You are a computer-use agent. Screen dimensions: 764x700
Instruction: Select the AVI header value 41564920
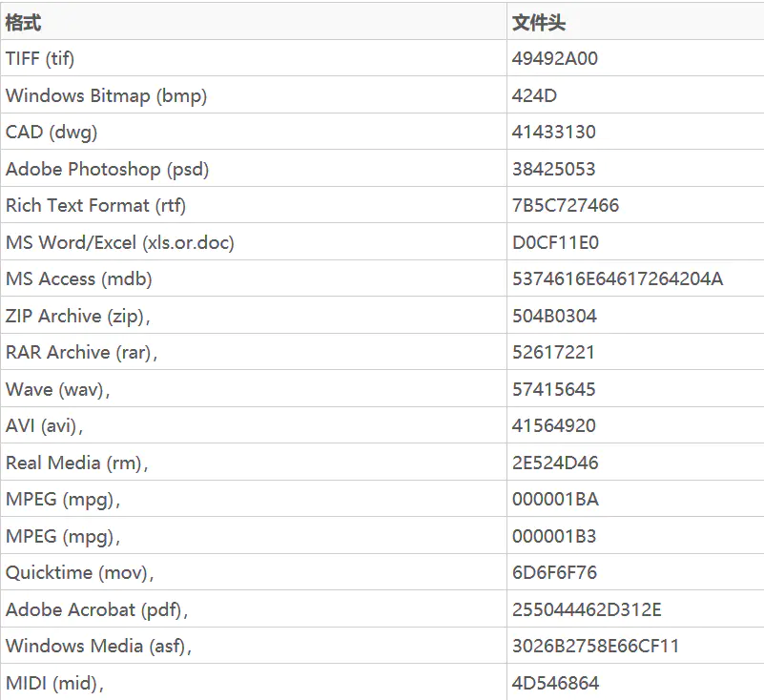554,425
